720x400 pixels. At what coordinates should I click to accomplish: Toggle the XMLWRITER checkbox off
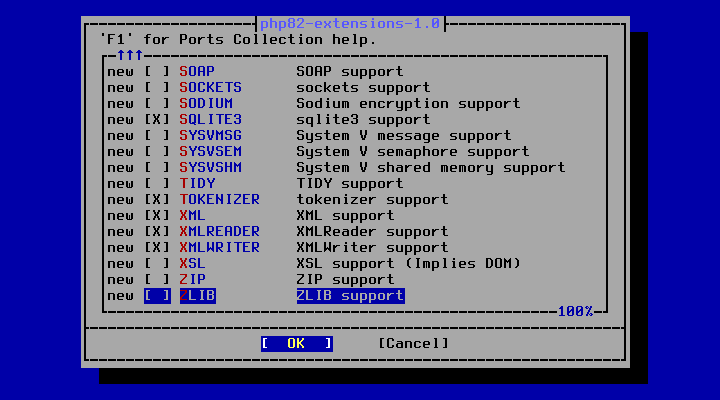point(157,248)
